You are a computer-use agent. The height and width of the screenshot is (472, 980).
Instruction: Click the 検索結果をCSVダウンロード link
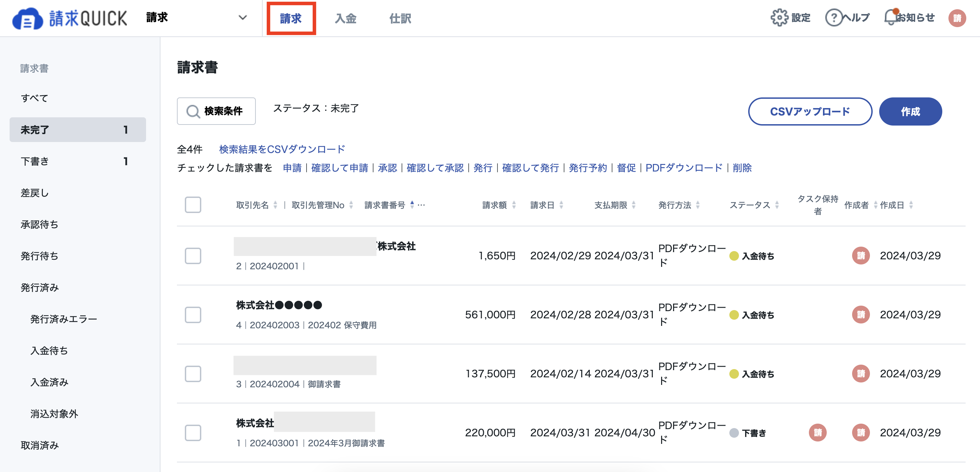[x=281, y=149]
